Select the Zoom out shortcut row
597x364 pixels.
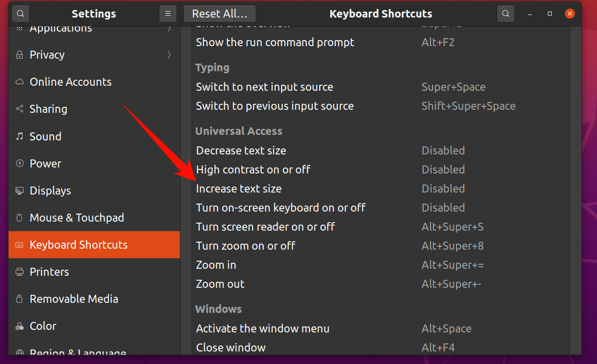(380, 284)
